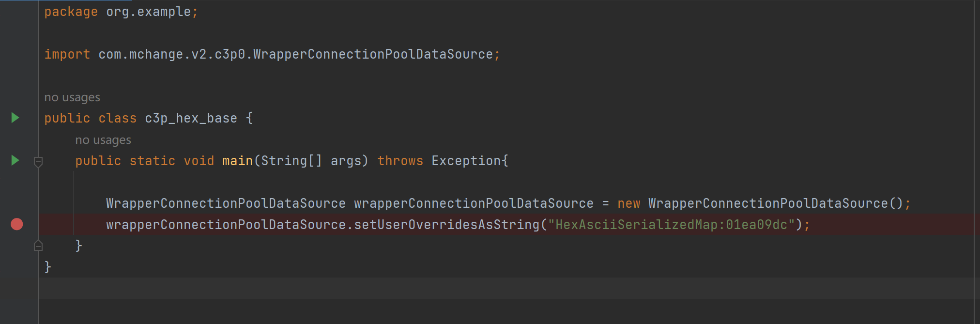This screenshot has width=980, height=324.
Task: Click the imported class name in import statement
Action: pos(373,54)
